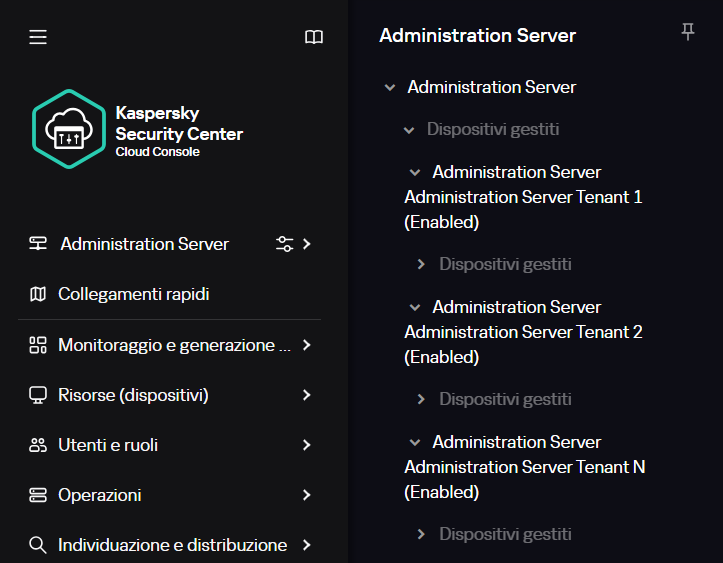Expand Dispositivi gestiti under Tenant 2

pyautogui.click(x=422, y=399)
